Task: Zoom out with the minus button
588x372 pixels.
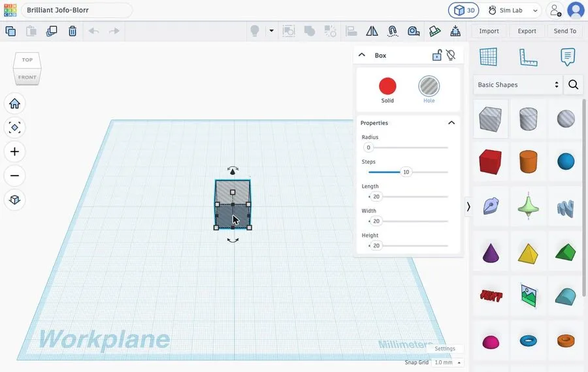Action: coord(14,176)
